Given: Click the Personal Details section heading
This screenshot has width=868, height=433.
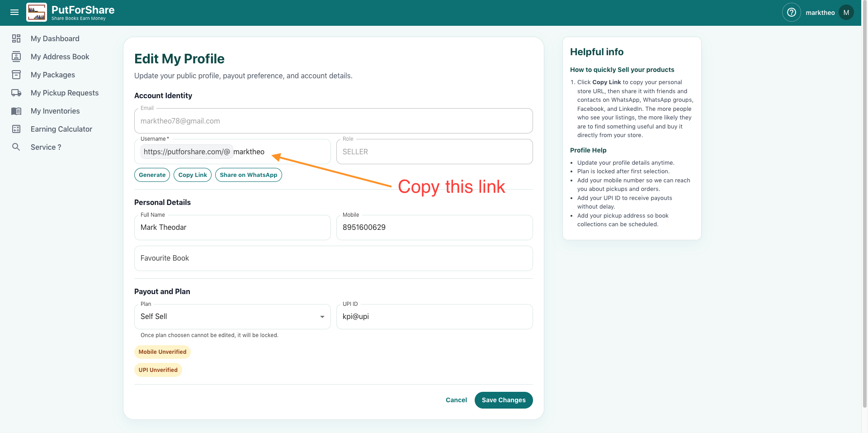Looking at the screenshot, I should 162,202.
